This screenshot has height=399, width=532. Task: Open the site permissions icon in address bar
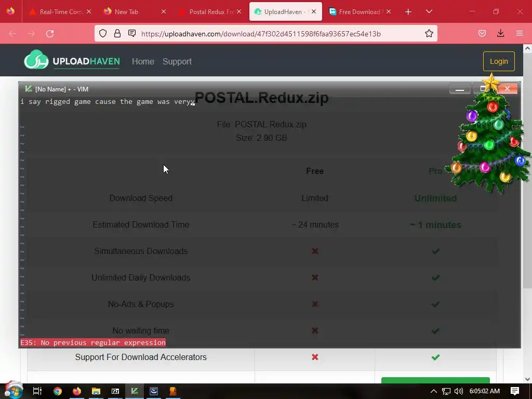point(132,33)
